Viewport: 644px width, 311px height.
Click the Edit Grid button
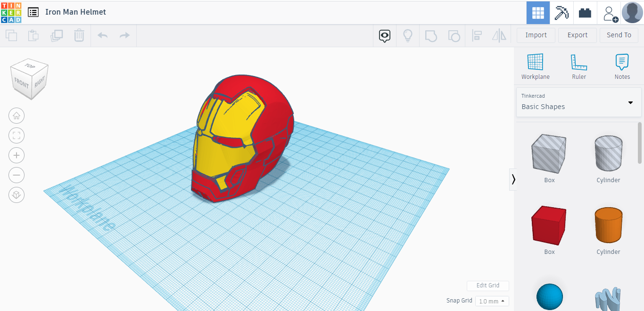[488, 286]
